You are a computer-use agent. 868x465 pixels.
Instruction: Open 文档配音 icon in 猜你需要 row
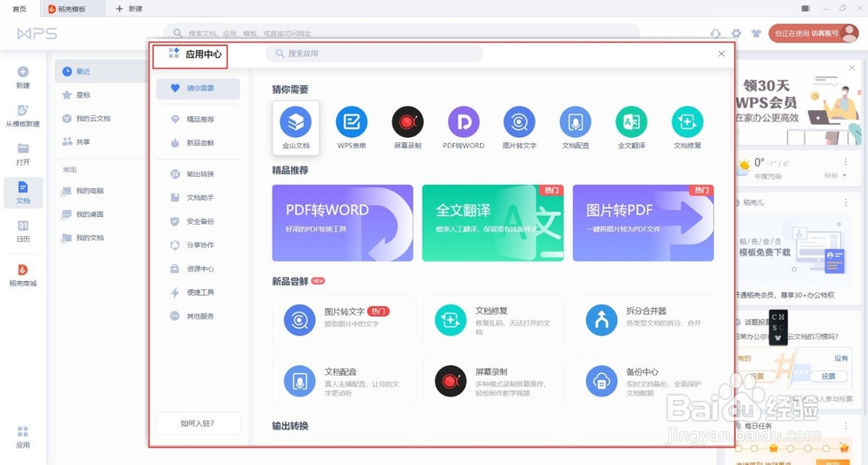pyautogui.click(x=575, y=128)
